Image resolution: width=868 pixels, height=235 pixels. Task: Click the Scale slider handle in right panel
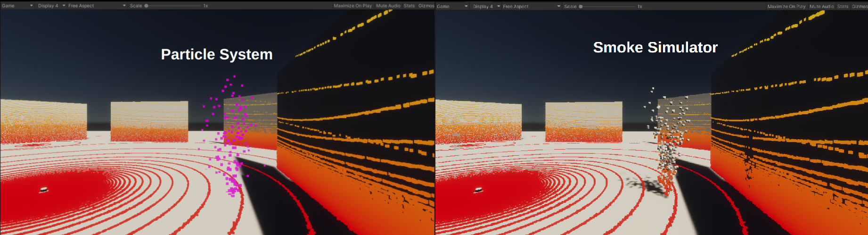[581, 7]
